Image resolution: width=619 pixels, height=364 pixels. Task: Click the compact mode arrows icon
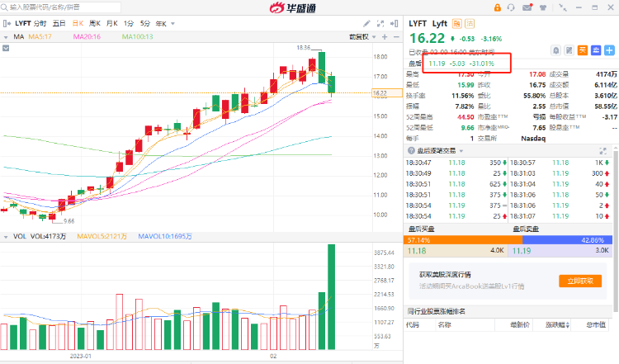pos(563,7)
